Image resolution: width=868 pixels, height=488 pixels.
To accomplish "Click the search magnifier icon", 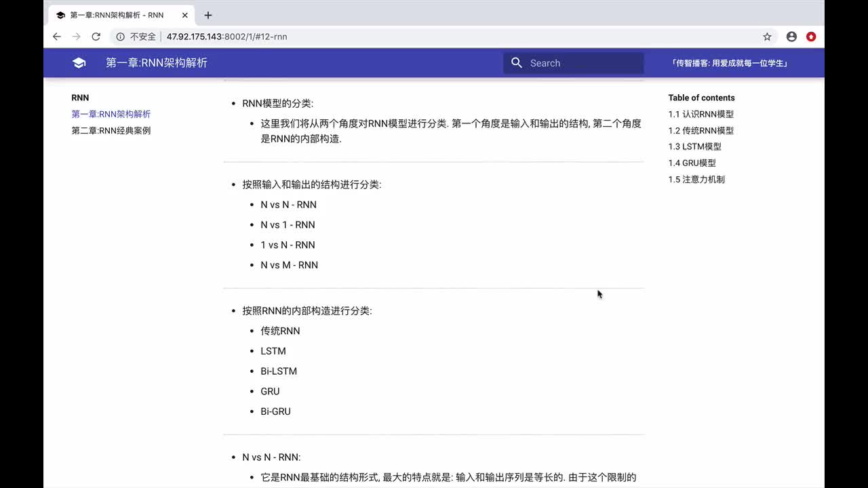I will pyautogui.click(x=517, y=63).
